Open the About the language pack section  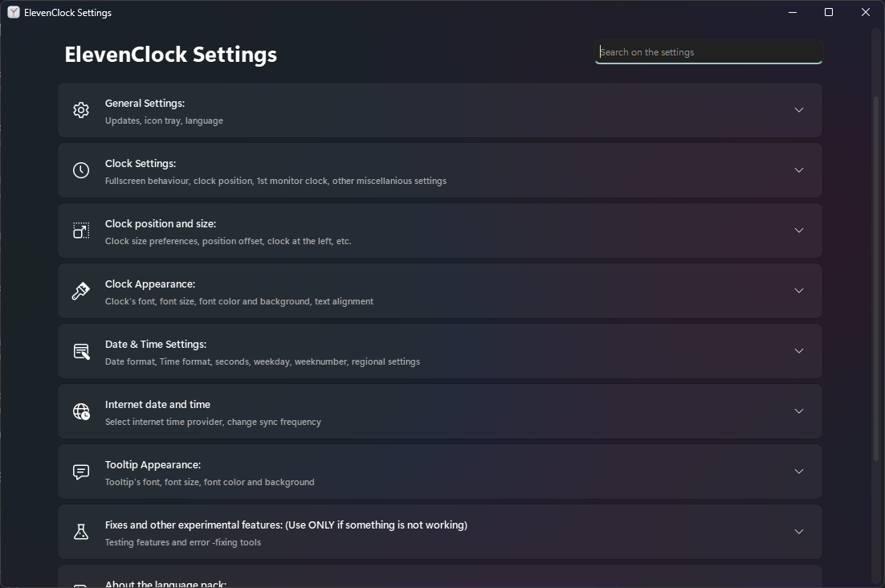click(439, 577)
